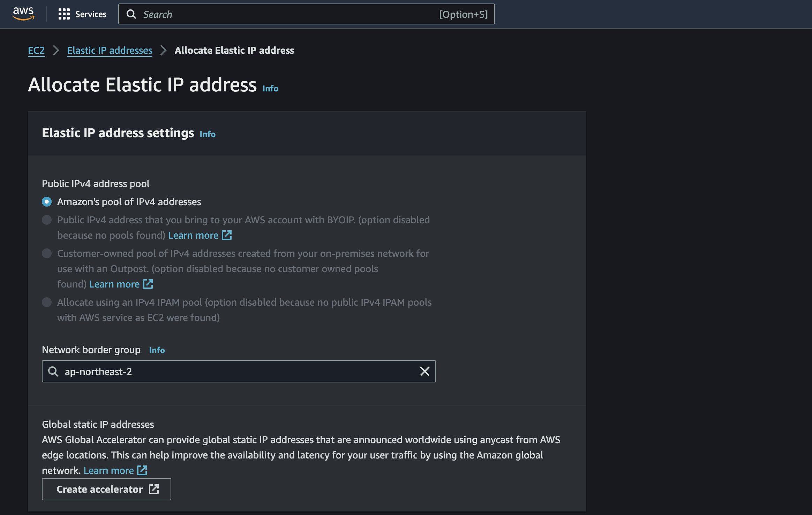The width and height of the screenshot is (812, 515).
Task: Select the BYOIP public IPv4 address radio
Action: click(x=47, y=220)
